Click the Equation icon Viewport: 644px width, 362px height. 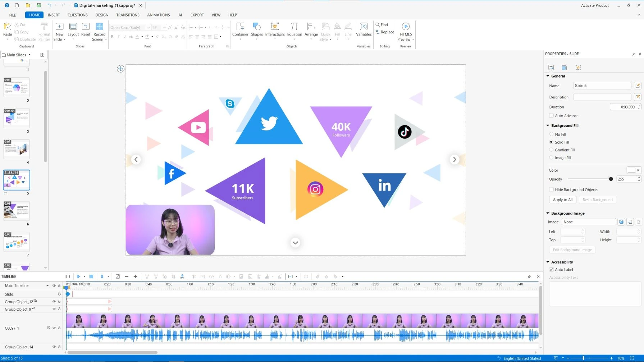(x=294, y=27)
